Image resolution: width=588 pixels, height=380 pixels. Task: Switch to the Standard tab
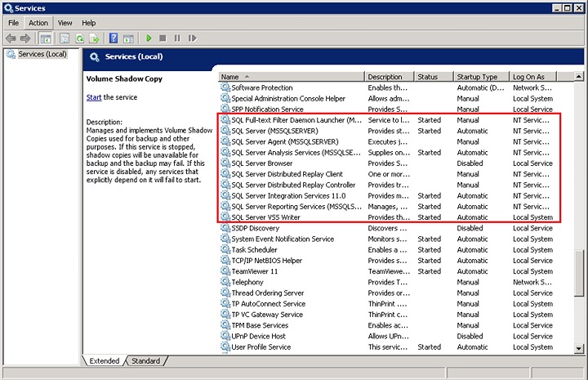(145, 360)
